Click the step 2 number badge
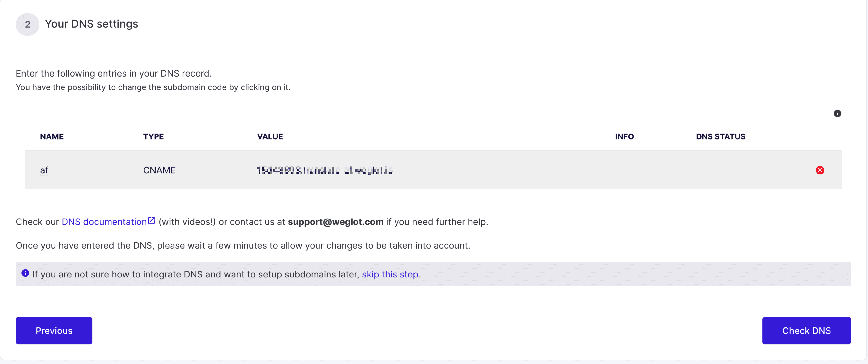Image resolution: width=868 pixels, height=364 pixels. click(x=27, y=24)
